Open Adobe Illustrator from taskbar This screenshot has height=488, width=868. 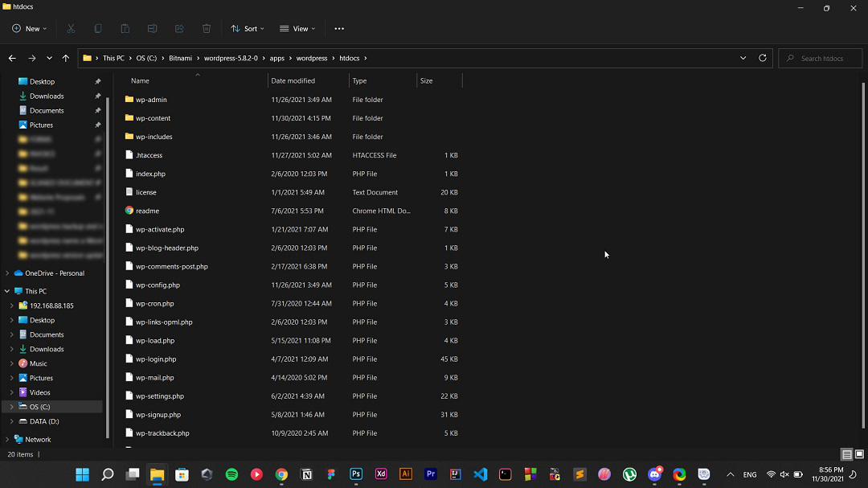click(406, 474)
